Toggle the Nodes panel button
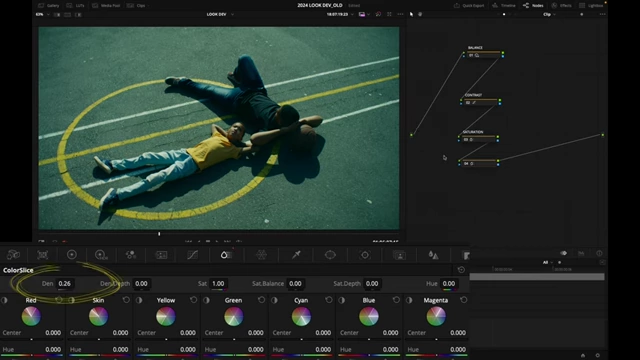The width and height of the screenshot is (640, 360). [x=533, y=6]
